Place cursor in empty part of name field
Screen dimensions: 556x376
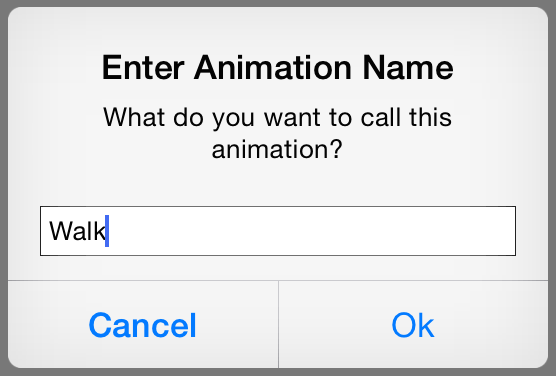point(312,231)
